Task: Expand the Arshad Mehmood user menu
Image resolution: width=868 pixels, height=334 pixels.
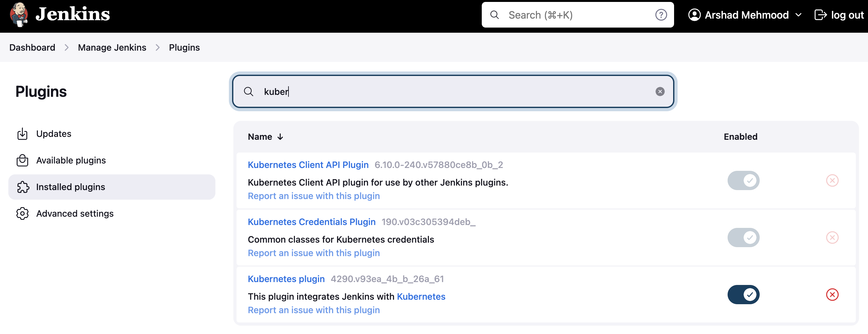Action: [798, 15]
